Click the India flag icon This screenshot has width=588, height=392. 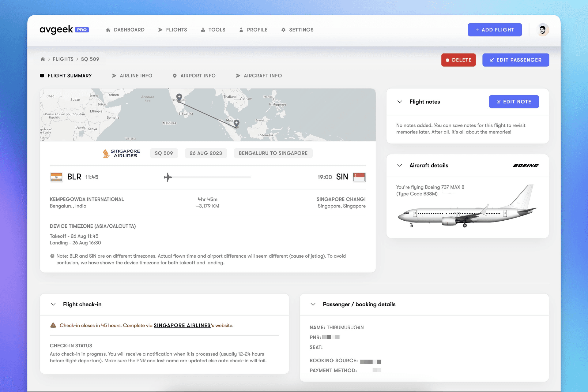click(x=56, y=177)
